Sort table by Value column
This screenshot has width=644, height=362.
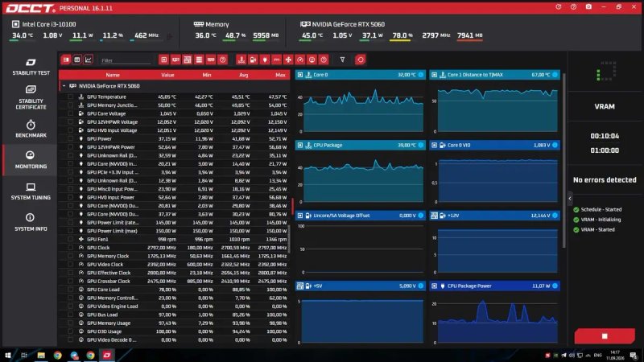(x=167, y=75)
